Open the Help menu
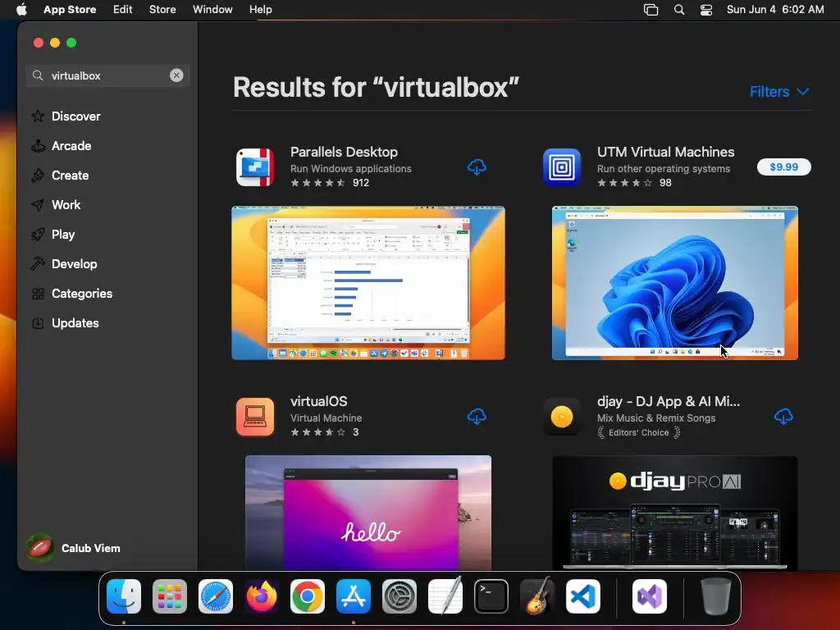The image size is (840, 630). pos(260,10)
